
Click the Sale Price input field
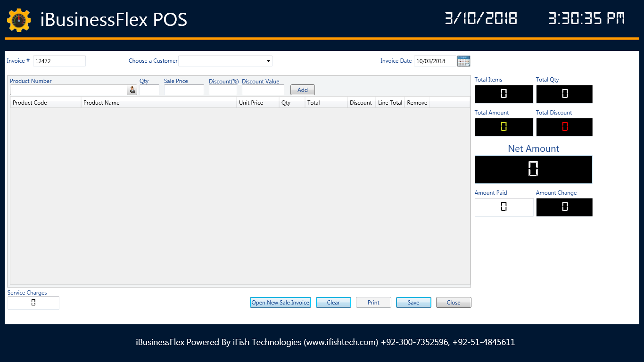tap(184, 90)
